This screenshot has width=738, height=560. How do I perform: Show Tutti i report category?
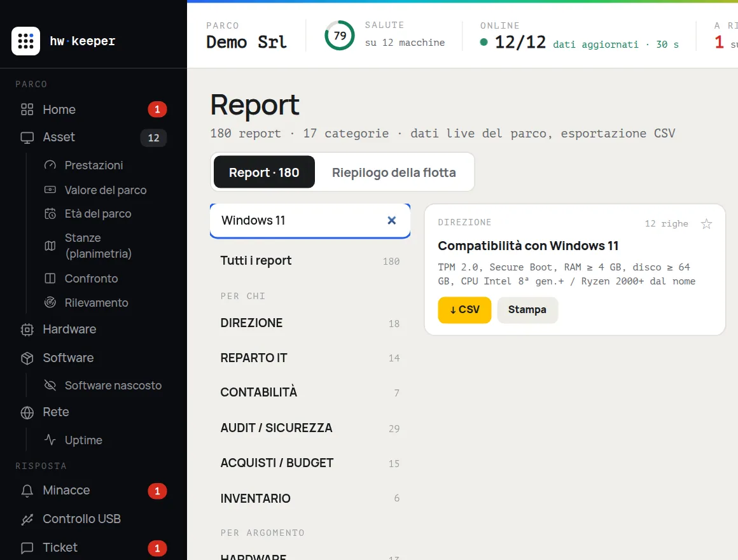pyautogui.click(x=310, y=261)
